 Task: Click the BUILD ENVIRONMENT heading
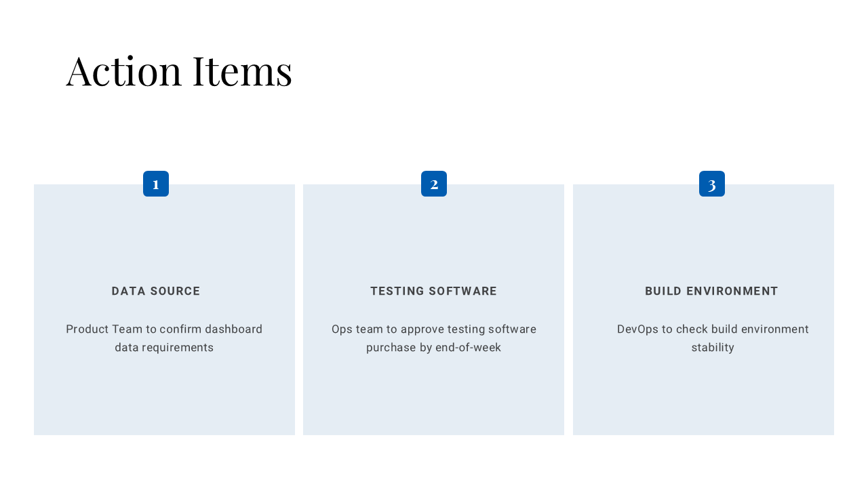point(712,291)
